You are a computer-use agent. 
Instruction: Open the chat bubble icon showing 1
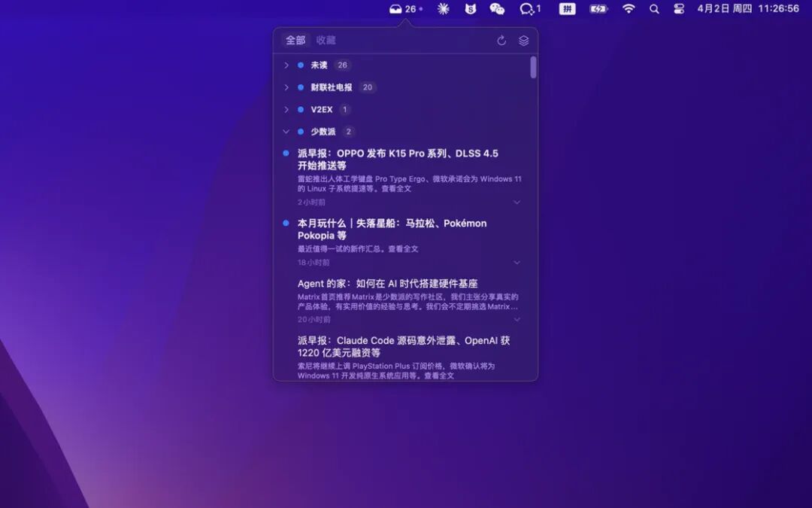point(530,9)
